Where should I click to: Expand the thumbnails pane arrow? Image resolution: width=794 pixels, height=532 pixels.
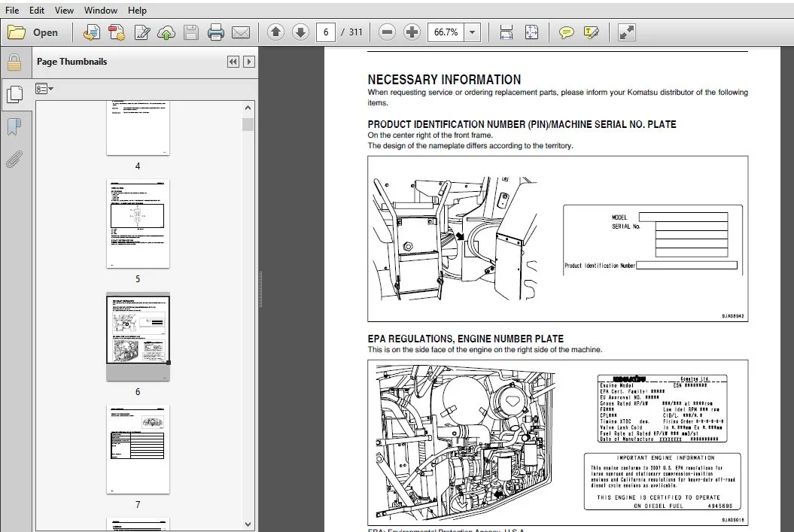[x=248, y=62]
